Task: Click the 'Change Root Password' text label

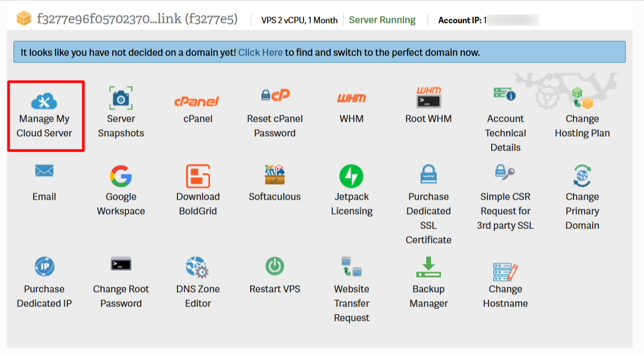Action: 121,296
